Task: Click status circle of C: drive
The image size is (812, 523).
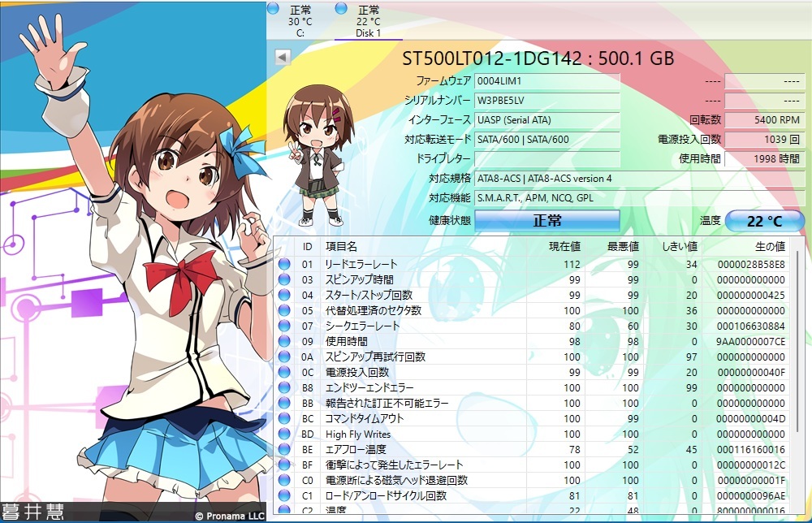Action: click(273, 8)
